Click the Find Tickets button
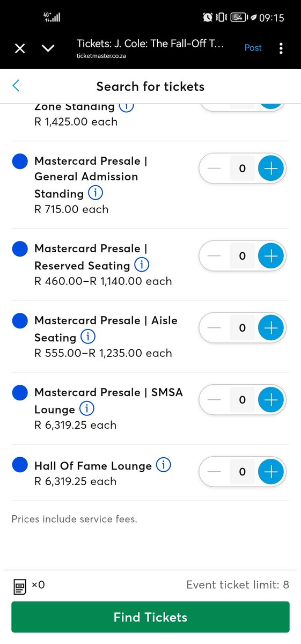 [150, 617]
